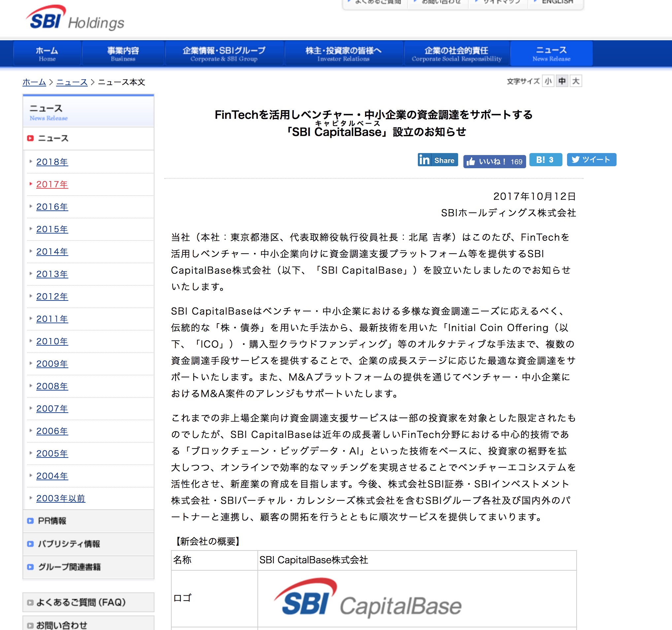
Task: Select the 小 small font size option
Action: (x=548, y=81)
